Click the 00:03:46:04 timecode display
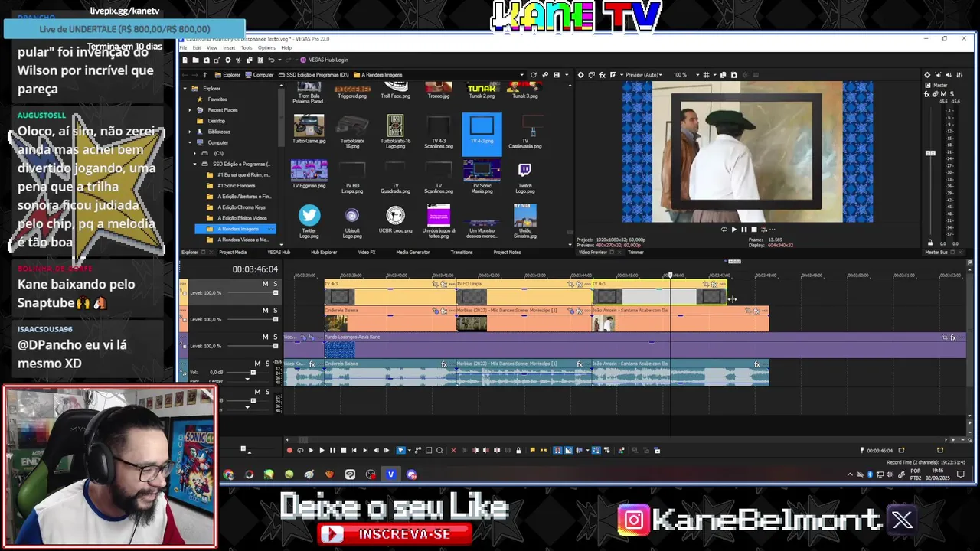 pyautogui.click(x=255, y=269)
